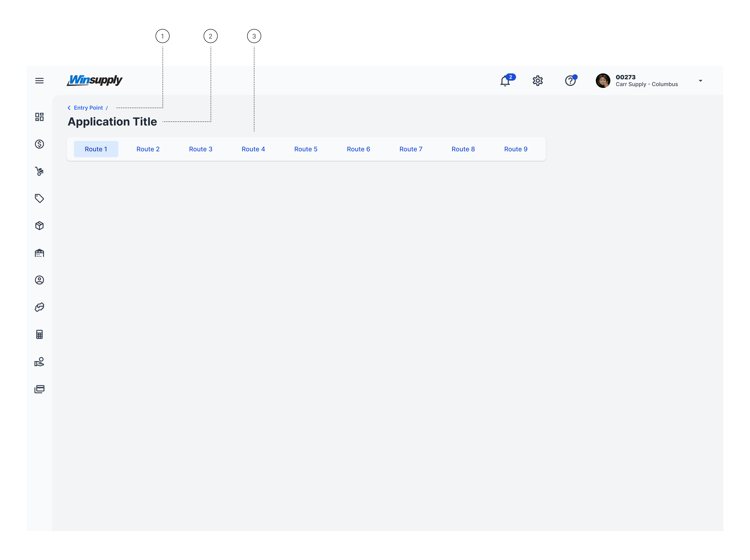Select the Route 1 tab
750x560 pixels.
point(96,149)
